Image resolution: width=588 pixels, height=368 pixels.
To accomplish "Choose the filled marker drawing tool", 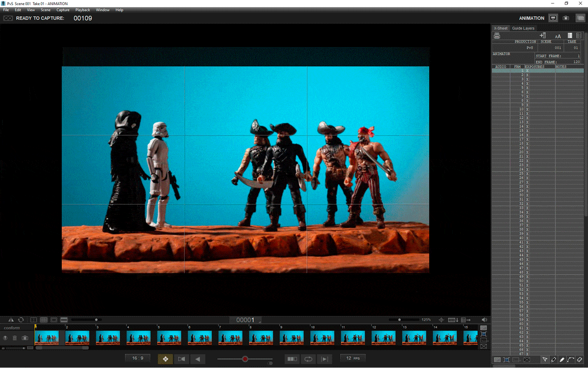I will (x=562, y=360).
